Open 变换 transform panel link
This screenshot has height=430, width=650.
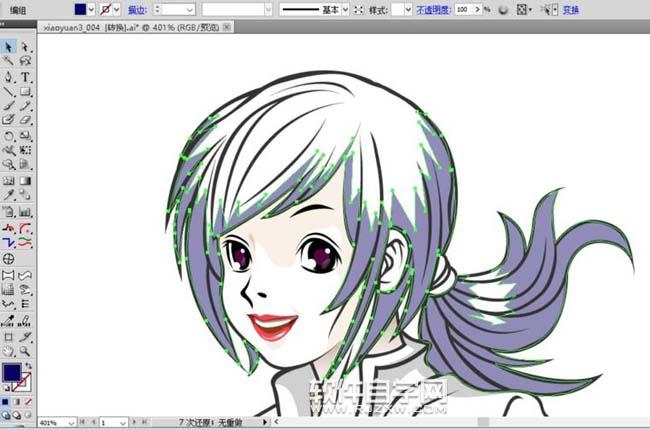570,10
